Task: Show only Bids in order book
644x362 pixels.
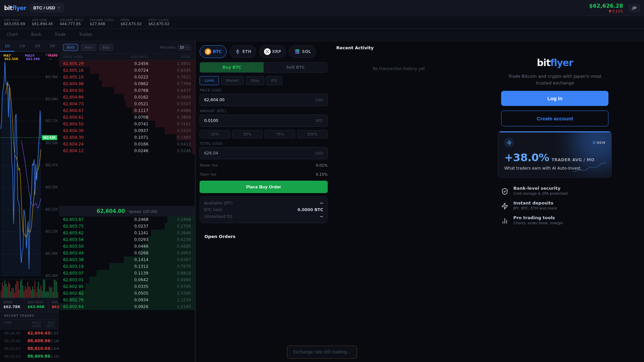Action: pyautogui.click(x=106, y=48)
